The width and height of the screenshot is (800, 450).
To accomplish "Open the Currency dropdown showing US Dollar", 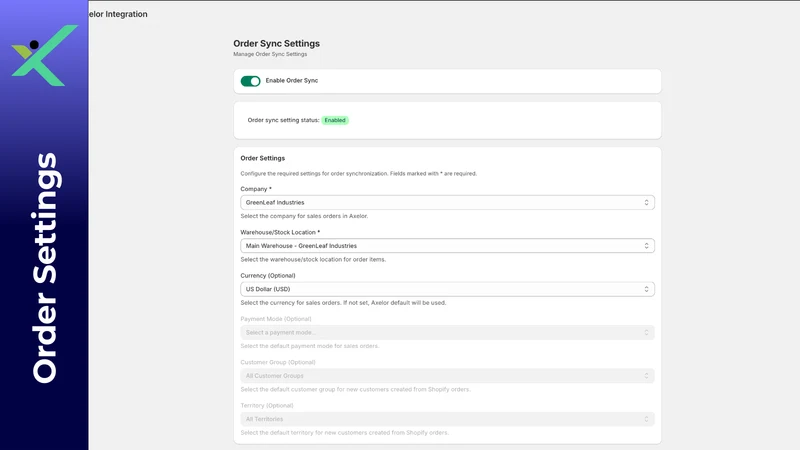I will (447, 289).
